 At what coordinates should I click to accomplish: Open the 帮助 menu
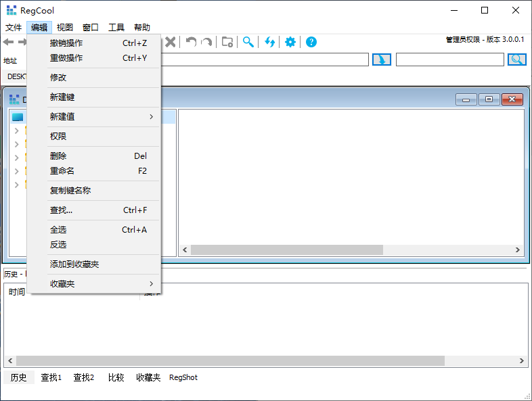tap(142, 28)
